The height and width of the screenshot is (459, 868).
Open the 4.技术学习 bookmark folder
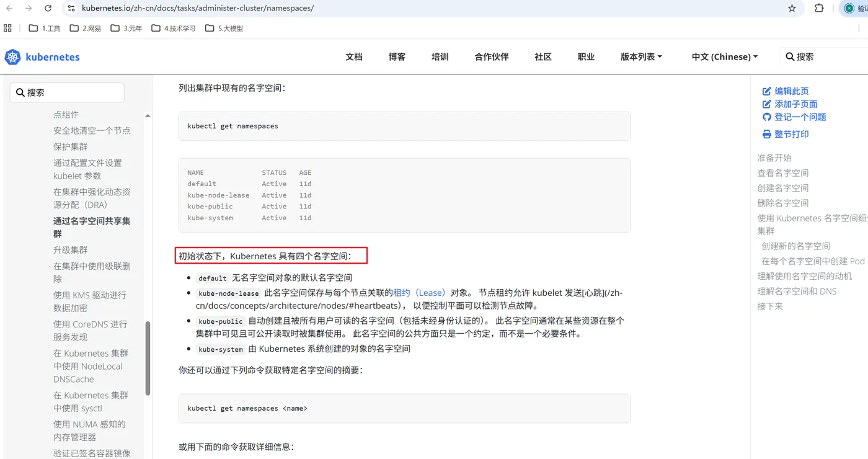tap(174, 28)
